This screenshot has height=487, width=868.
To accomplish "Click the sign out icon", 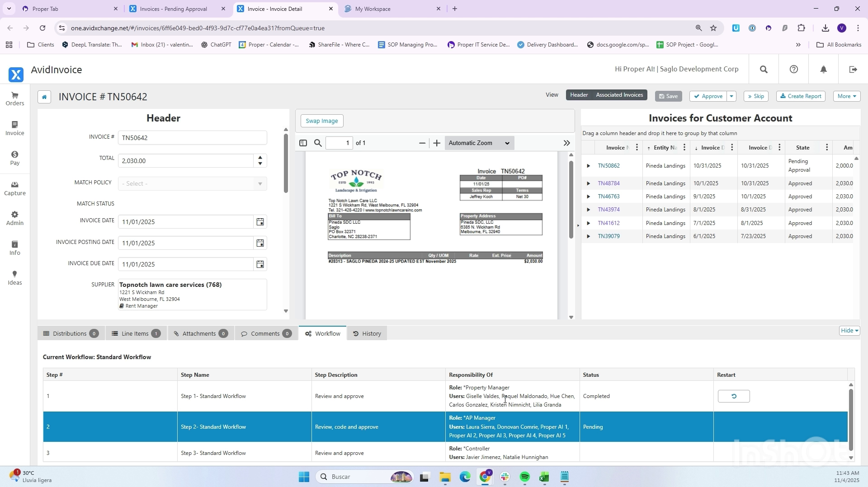I will pyautogui.click(x=853, y=70).
